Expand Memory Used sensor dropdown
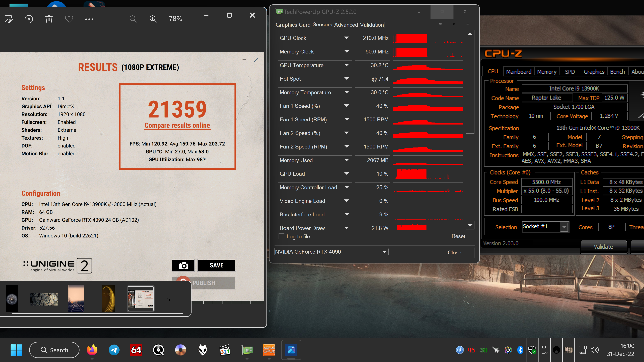The height and width of the screenshot is (362, 644). click(346, 160)
